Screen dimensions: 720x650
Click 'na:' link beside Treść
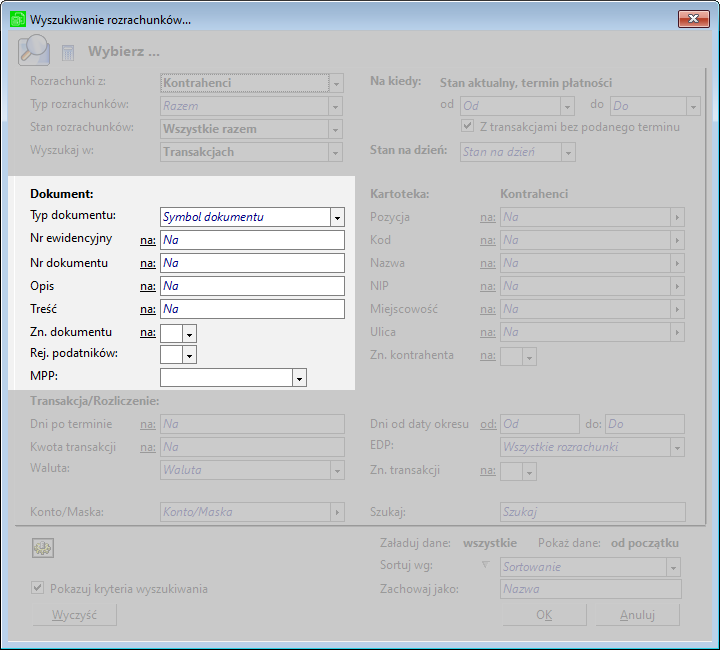(x=148, y=309)
